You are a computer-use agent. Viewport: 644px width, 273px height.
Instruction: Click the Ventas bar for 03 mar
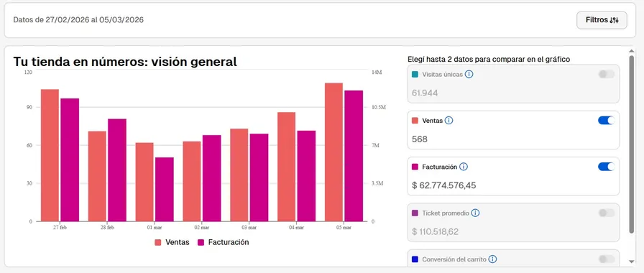click(x=239, y=175)
